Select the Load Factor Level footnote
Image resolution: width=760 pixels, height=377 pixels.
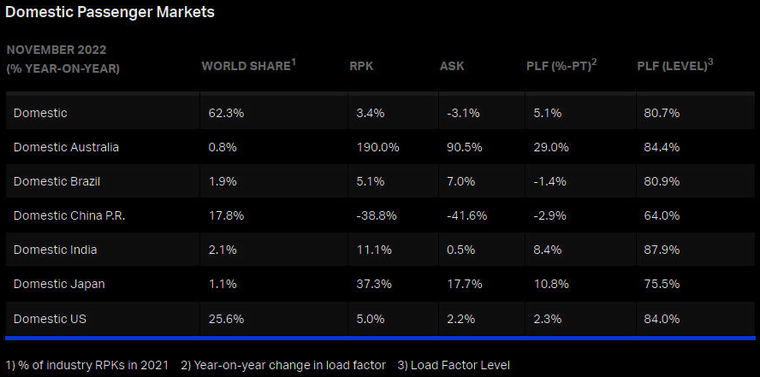[x=454, y=365]
